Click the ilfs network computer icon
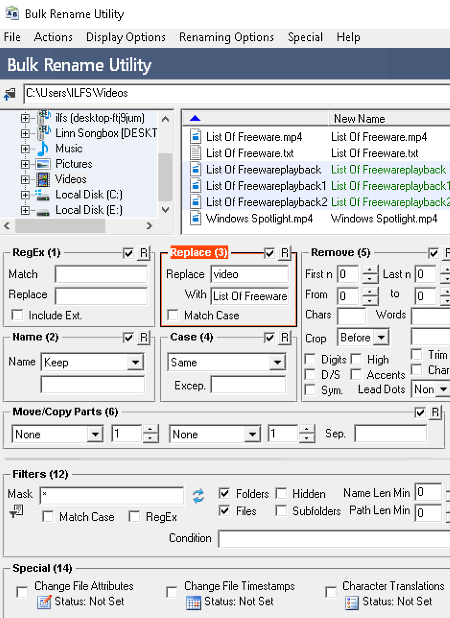The width and height of the screenshot is (450, 618). (x=44, y=117)
